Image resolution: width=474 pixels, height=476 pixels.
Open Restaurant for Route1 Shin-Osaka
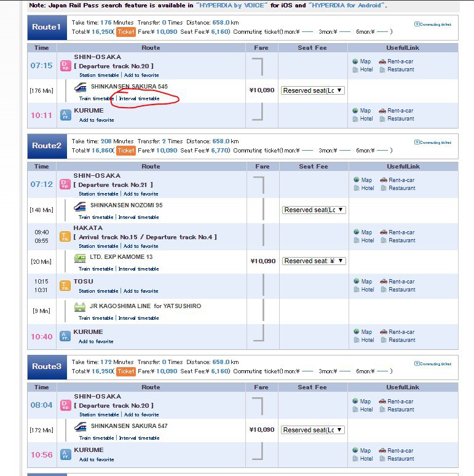coord(397,69)
